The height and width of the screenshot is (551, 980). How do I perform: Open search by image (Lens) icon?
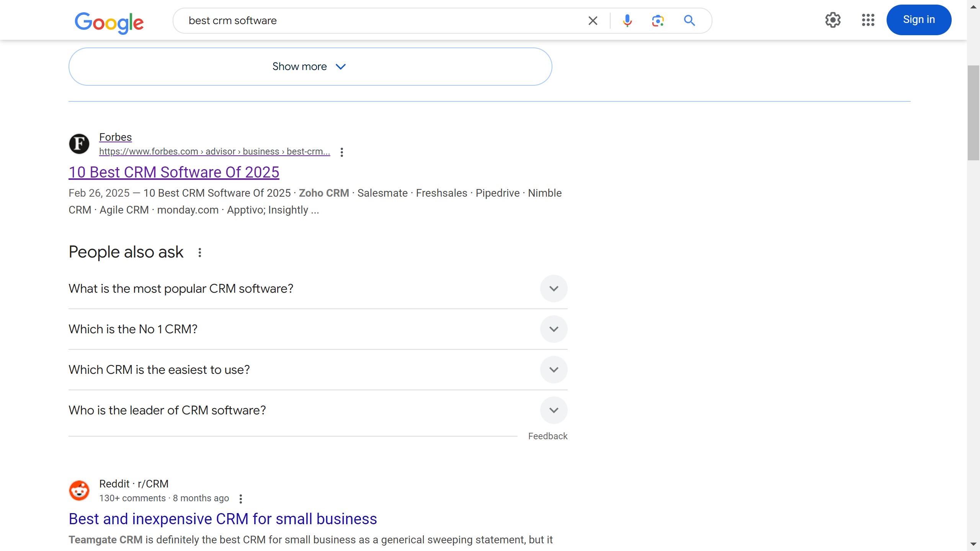[x=658, y=21]
